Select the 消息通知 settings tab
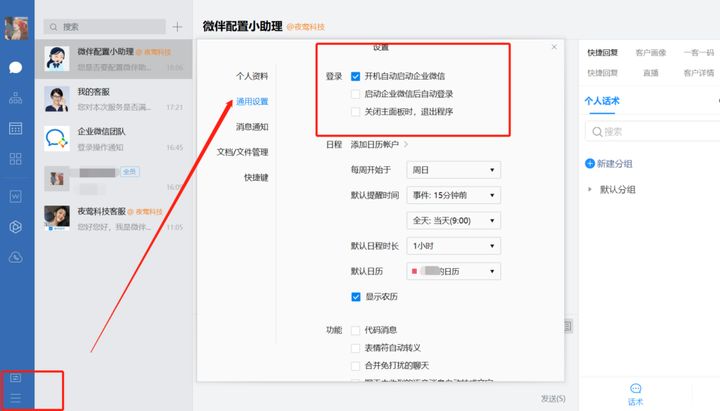The width and height of the screenshot is (720, 411). [x=251, y=127]
